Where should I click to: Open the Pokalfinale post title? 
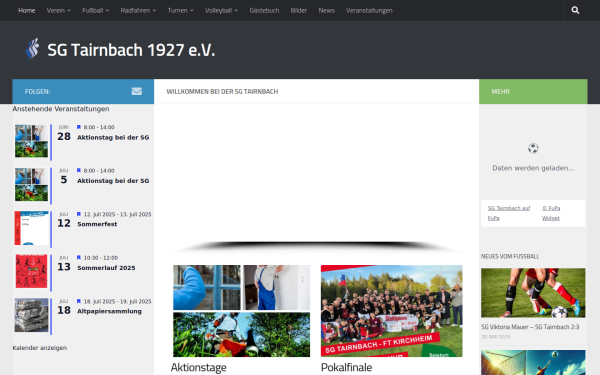click(x=346, y=367)
